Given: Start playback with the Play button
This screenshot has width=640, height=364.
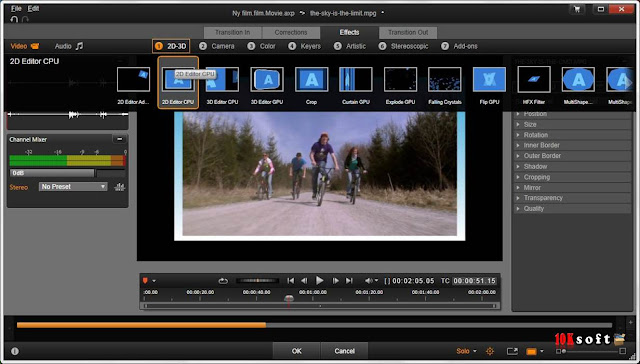Looking at the screenshot, I should click(320, 280).
